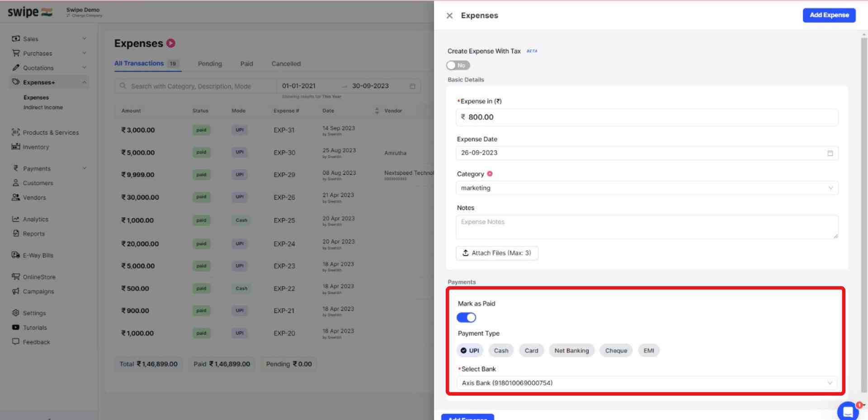Click Add Expense button at top right
Viewport: 868px width, 420px height.
829,15
